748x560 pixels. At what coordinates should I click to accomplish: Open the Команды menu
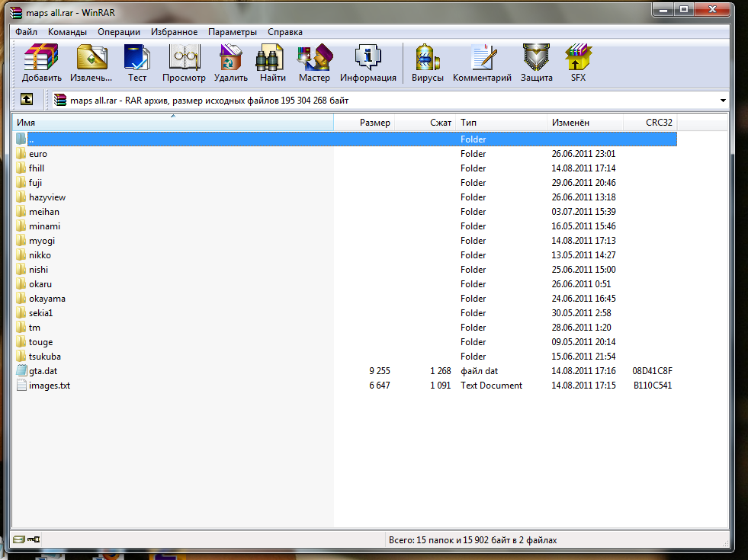click(x=67, y=32)
